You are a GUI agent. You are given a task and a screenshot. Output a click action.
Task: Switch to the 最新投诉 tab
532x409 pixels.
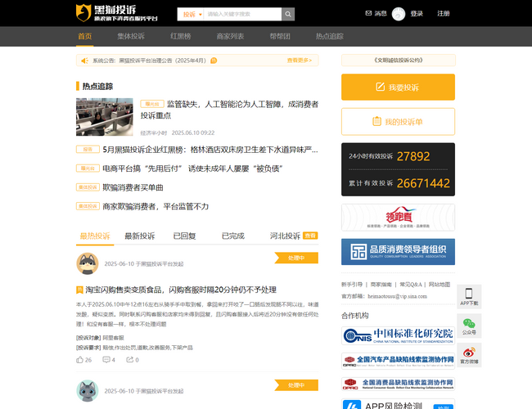click(139, 236)
